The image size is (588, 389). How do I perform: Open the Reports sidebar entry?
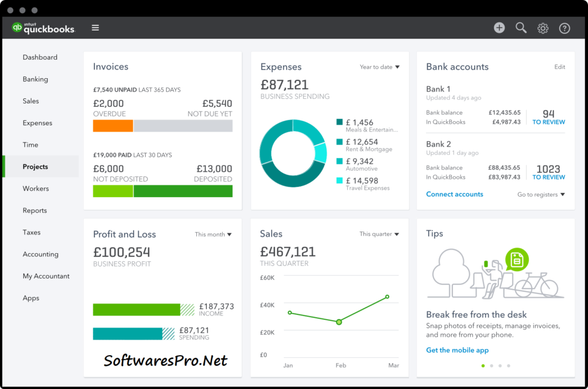click(36, 210)
